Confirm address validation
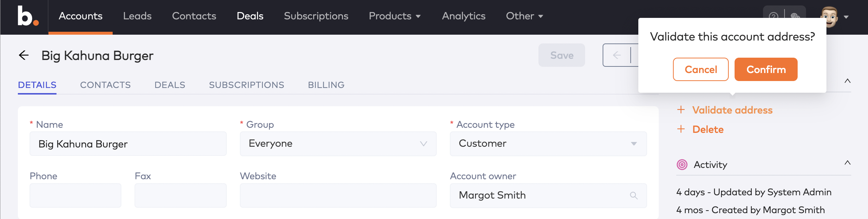 tap(766, 69)
